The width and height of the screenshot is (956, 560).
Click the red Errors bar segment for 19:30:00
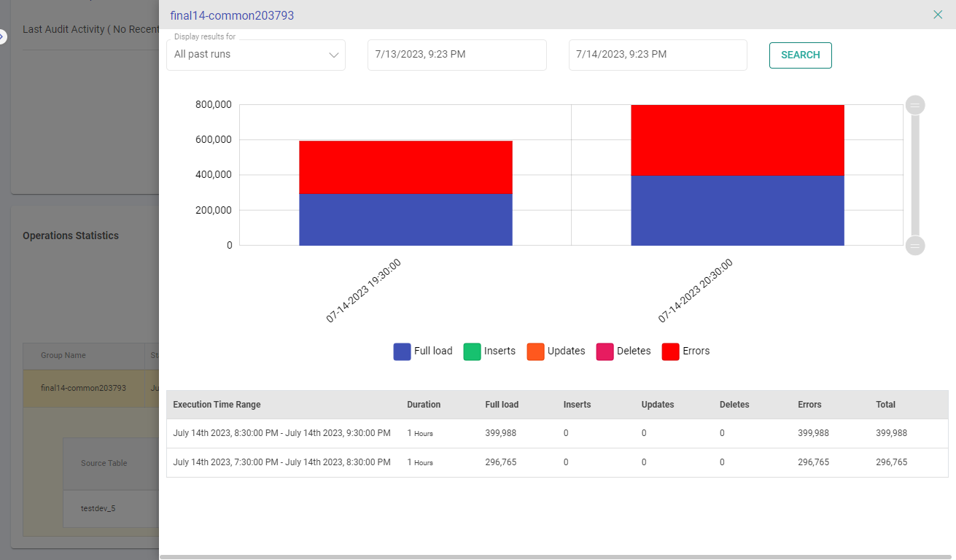[x=405, y=167]
